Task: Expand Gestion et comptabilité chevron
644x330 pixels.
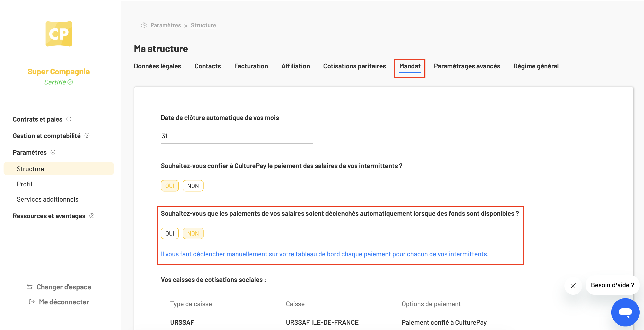Action: pos(87,135)
